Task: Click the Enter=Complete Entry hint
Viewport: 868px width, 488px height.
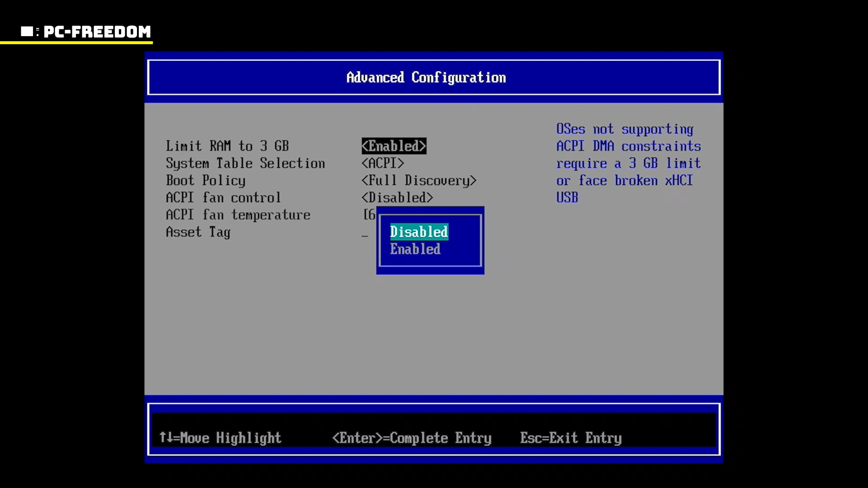Action: tap(411, 438)
